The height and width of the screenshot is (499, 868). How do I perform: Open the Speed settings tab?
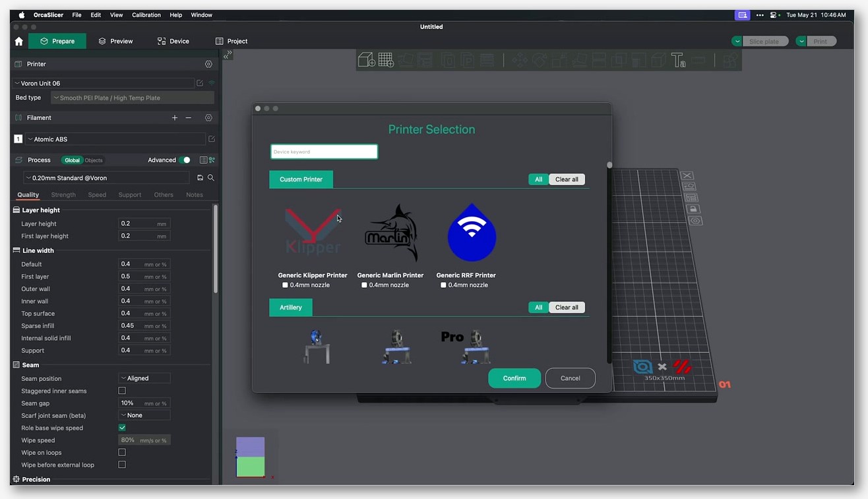pyautogui.click(x=97, y=195)
